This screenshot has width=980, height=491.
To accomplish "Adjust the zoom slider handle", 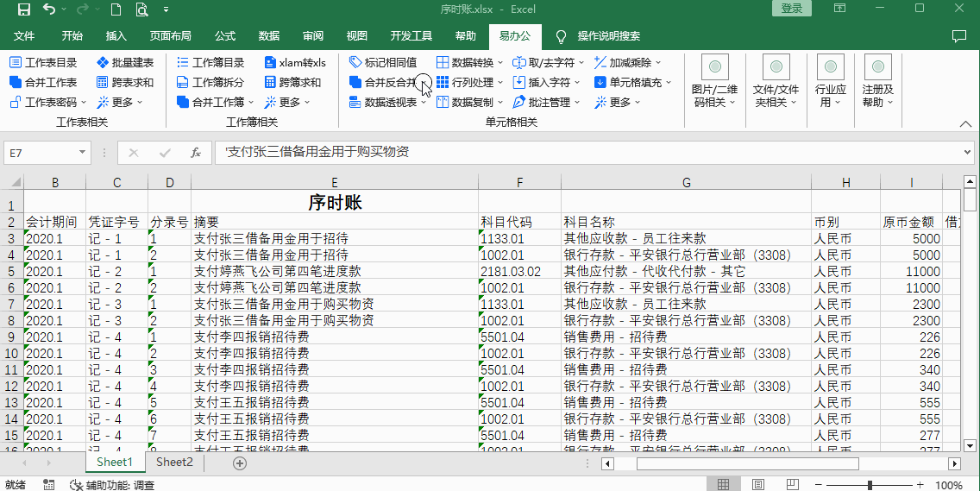I will click(x=870, y=485).
